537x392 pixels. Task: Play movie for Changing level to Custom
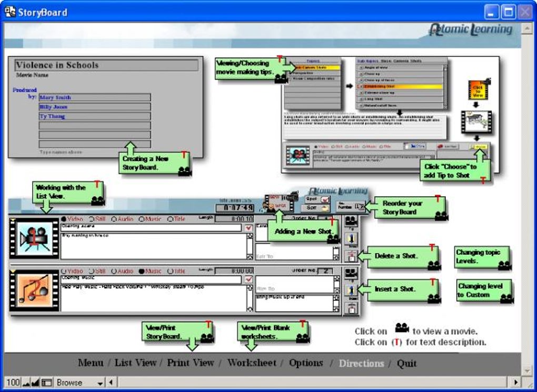[506, 298]
